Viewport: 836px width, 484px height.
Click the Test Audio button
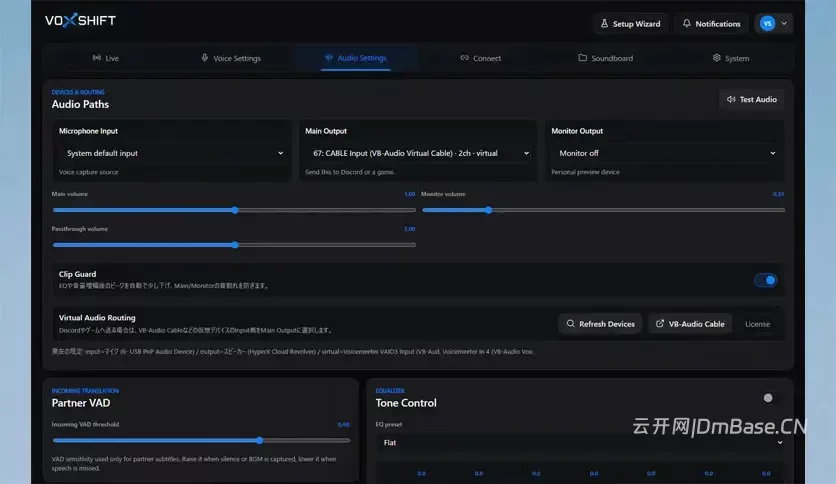tap(752, 99)
